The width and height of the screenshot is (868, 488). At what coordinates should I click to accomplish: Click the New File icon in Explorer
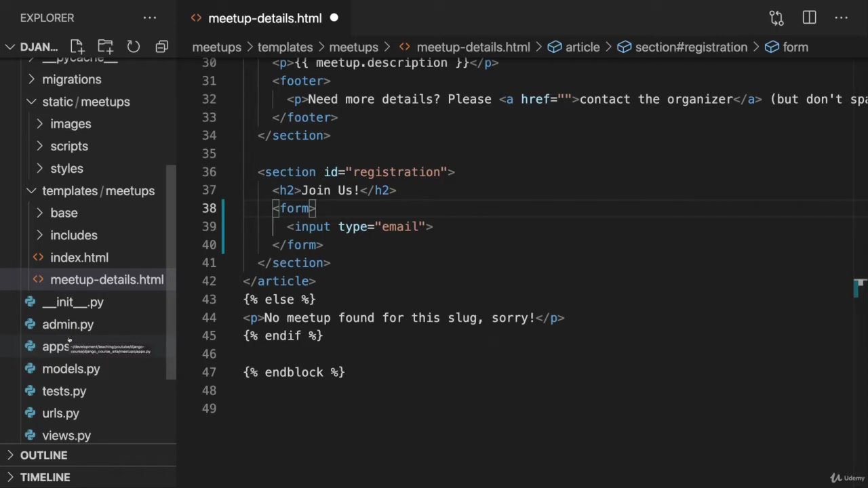click(77, 47)
